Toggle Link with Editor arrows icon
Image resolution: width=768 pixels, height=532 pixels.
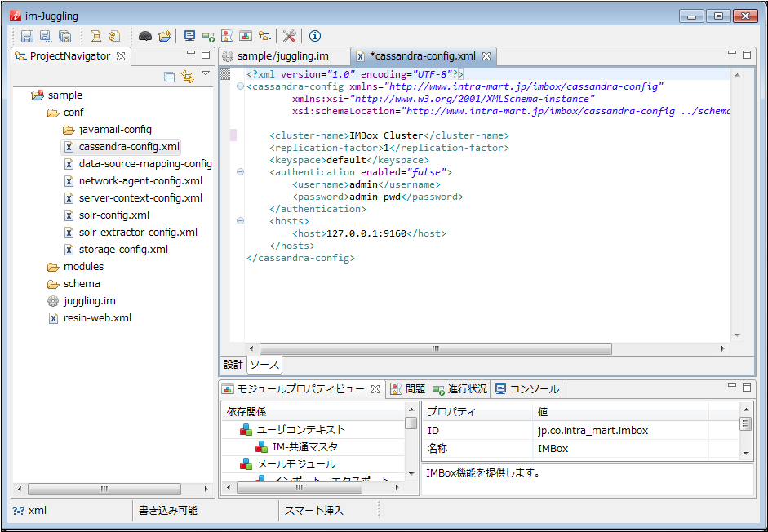(188, 77)
